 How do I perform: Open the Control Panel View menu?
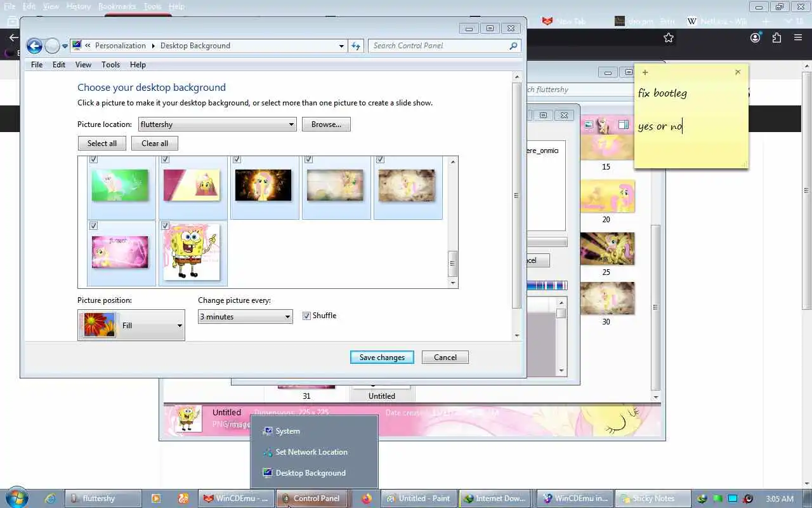pos(83,65)
